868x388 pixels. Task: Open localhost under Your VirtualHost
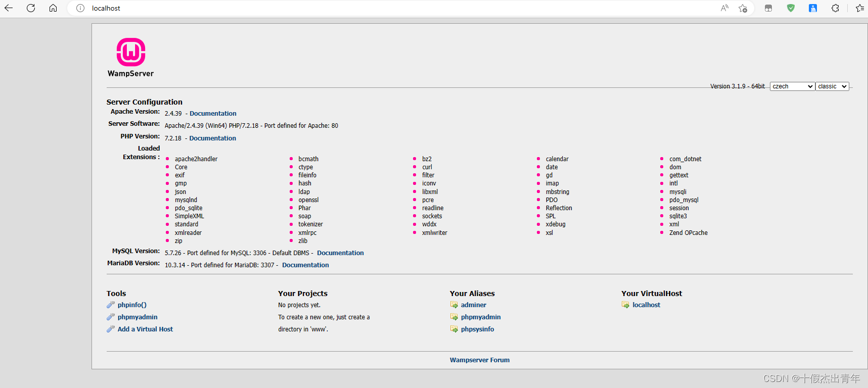coord(646,305)
